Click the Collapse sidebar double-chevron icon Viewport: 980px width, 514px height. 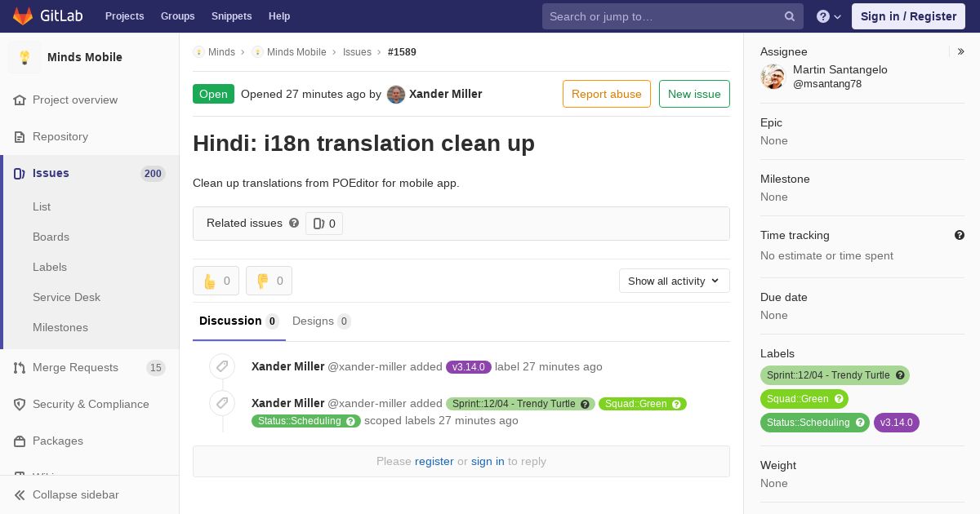20,494
